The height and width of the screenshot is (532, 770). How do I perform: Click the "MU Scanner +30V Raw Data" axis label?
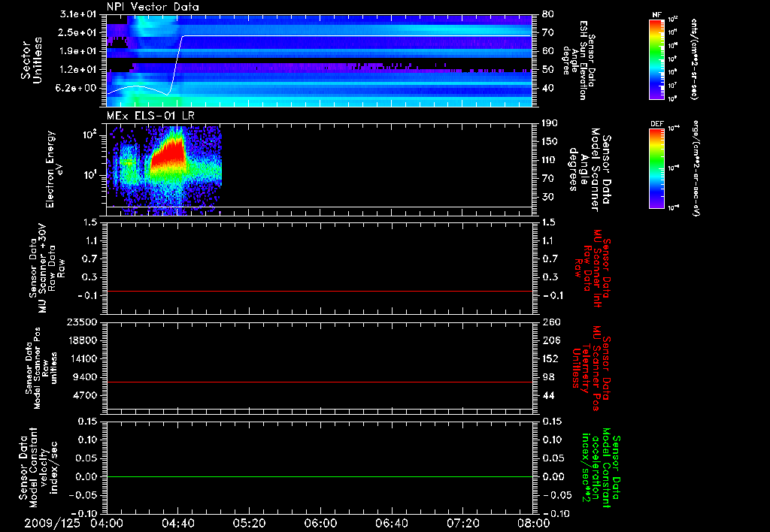[47, 268]
